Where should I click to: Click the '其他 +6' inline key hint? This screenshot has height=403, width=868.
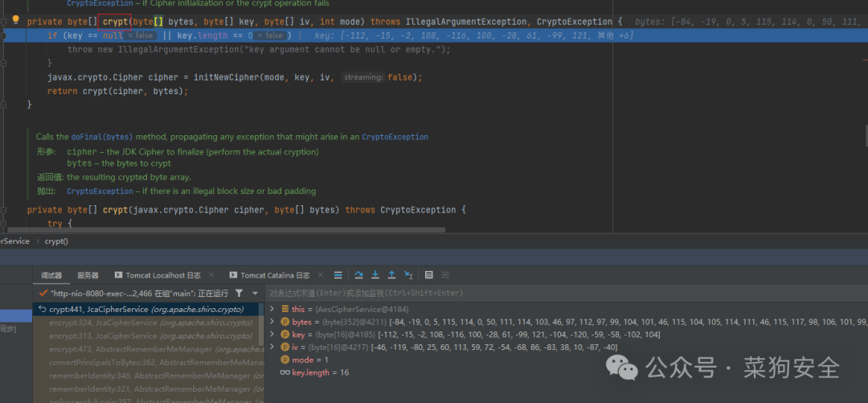(616, 35)
